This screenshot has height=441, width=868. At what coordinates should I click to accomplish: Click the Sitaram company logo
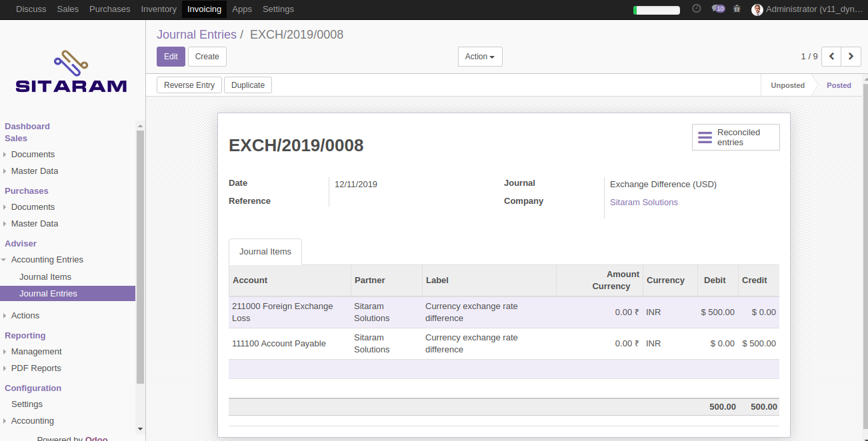71,71
